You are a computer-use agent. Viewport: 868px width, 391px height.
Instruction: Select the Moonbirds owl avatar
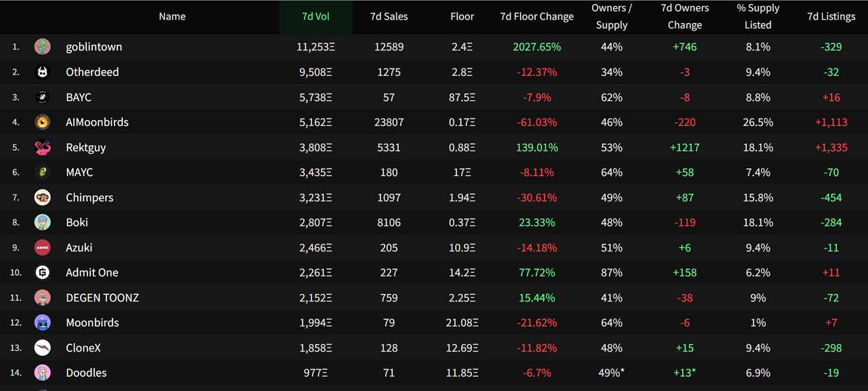pyautogui.click(x=43, y=323)
